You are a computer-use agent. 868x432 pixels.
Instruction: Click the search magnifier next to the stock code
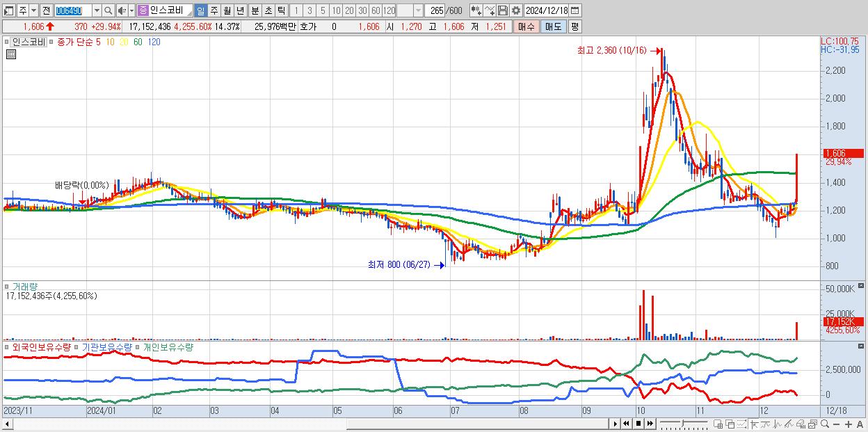pos(108,10)
